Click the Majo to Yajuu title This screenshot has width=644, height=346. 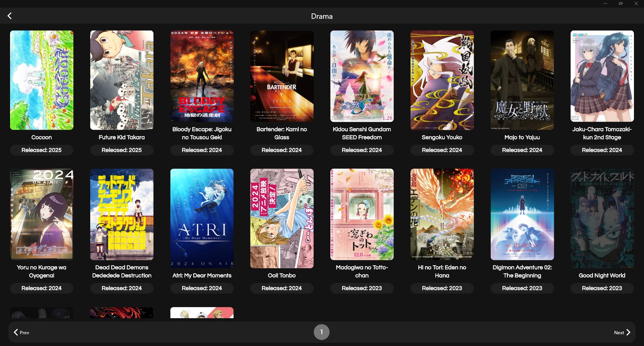(x=522, y=137)
